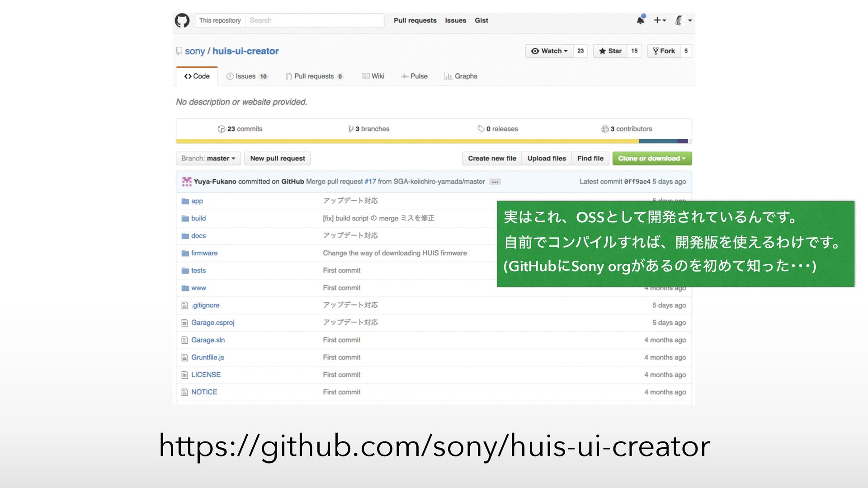Click the yellow language color bar
The height and width of the screenshot is (488, 868).
coord(407,141)
